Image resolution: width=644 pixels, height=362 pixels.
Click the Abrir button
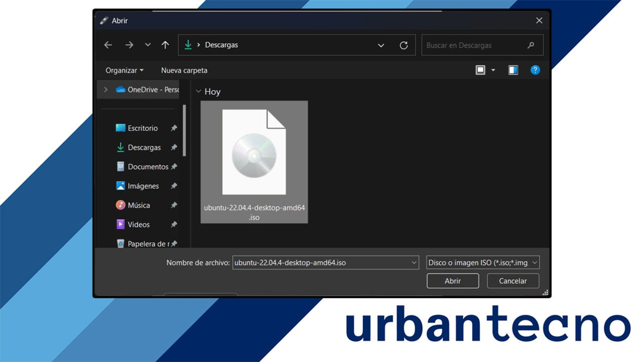453,281
